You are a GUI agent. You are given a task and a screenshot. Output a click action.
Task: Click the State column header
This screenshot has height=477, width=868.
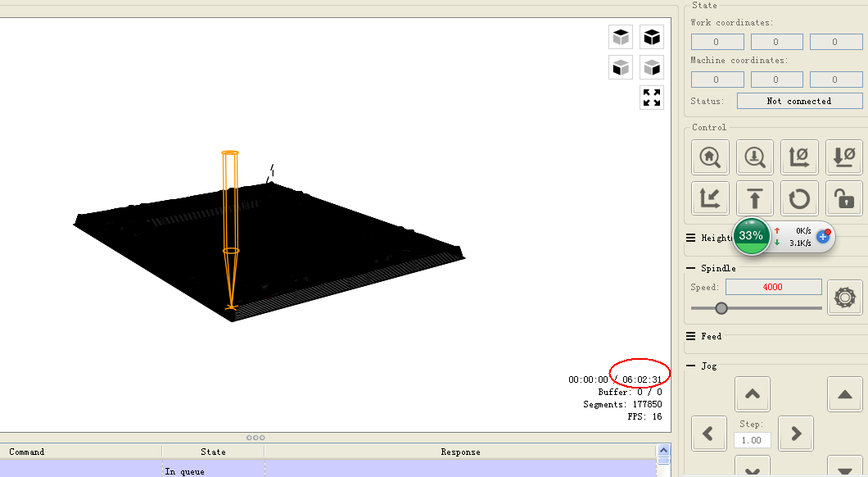point(213,452)
